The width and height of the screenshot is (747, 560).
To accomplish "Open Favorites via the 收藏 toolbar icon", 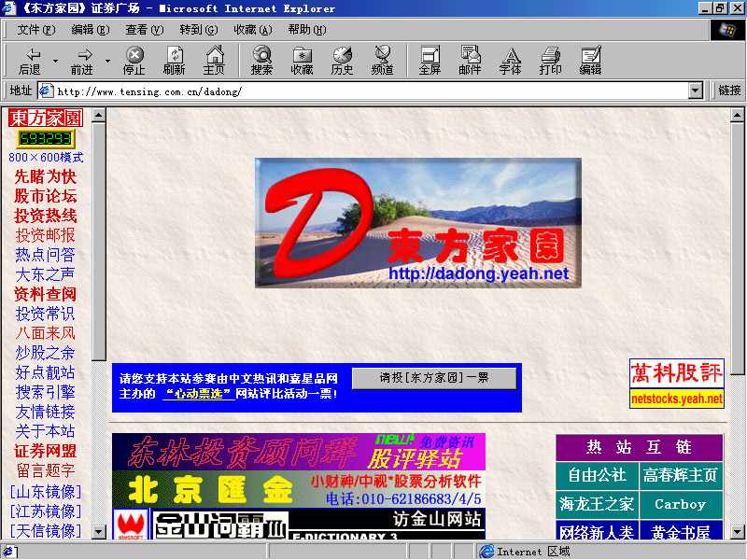I will [x=302, y=60].
